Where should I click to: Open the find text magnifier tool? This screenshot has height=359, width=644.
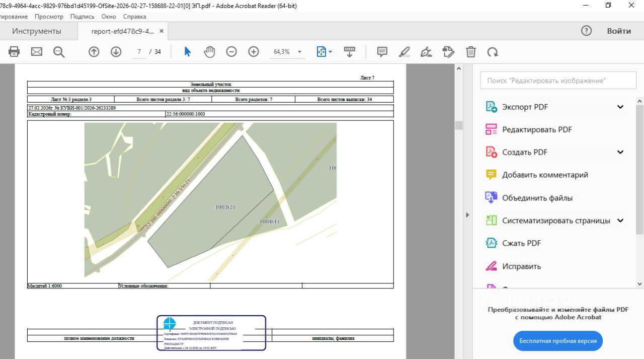pos(59,51)
